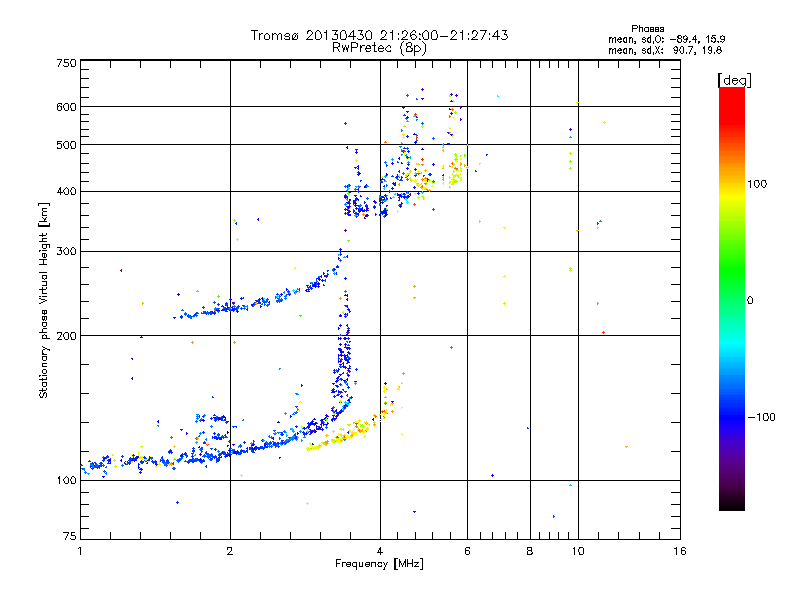Click the y-axis '500' tick label
This screenshot has width=800, height=600.
66,145
